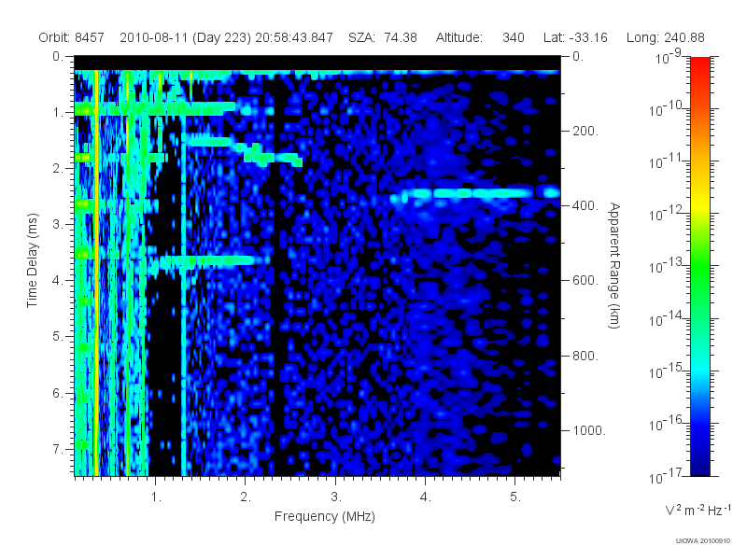
Task: Click the 10^-13 color scale label
Action: click(667, 266)
